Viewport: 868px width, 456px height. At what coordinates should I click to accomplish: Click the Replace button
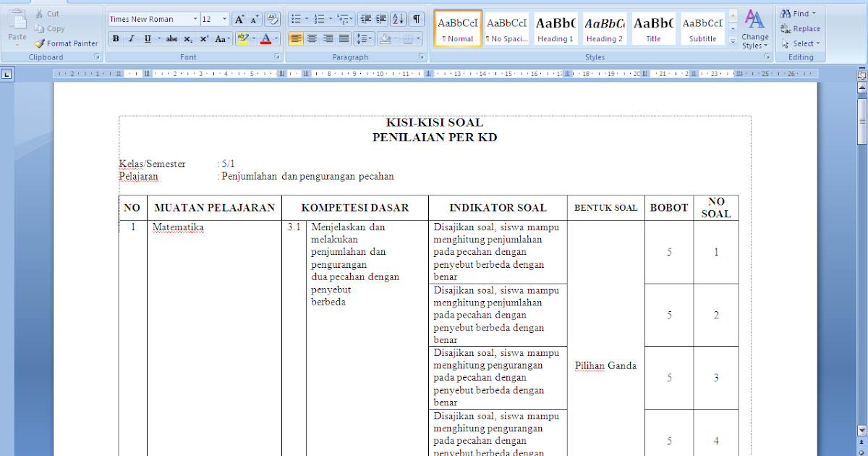[x=801, y=29]
